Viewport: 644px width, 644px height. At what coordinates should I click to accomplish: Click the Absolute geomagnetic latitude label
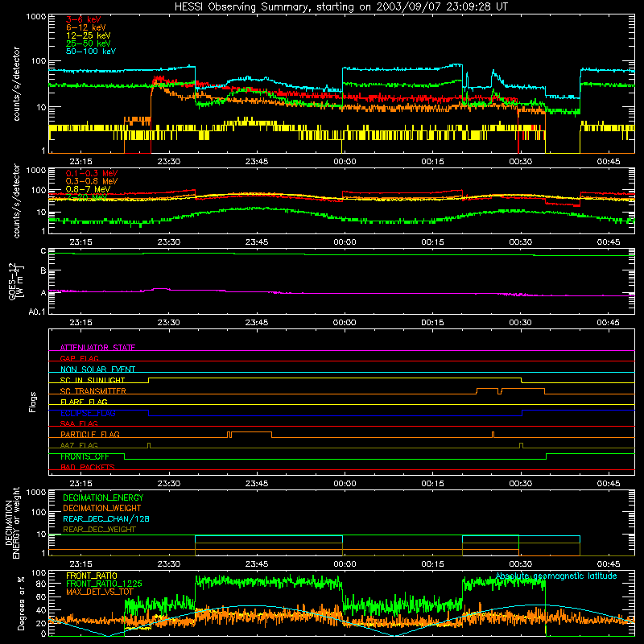556,576
